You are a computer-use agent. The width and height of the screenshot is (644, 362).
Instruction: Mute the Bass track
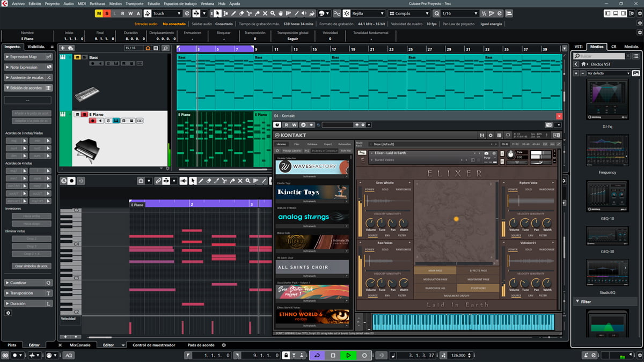77,57
